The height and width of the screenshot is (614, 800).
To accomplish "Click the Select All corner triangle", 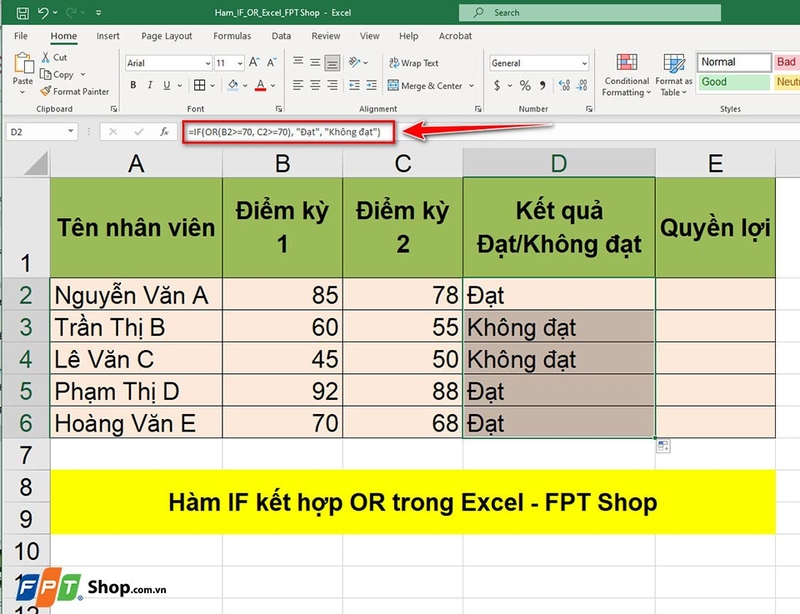I will (37, 164).
